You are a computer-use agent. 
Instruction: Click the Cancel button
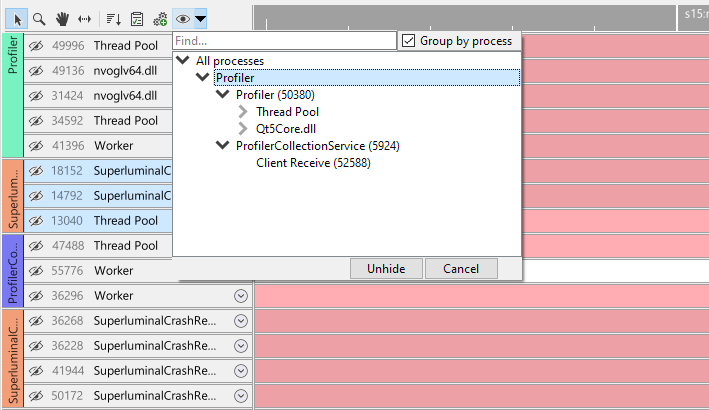[461, 269]
